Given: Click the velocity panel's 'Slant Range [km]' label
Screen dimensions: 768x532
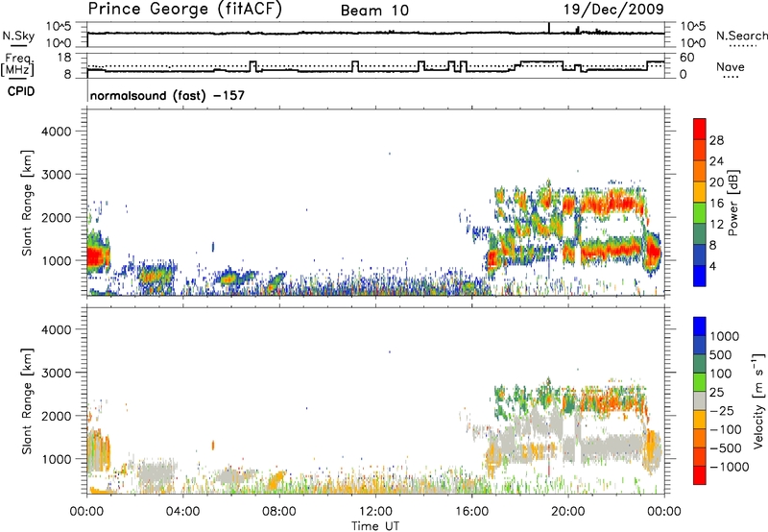Looking at the screenshot, I should tap(27, 401).
